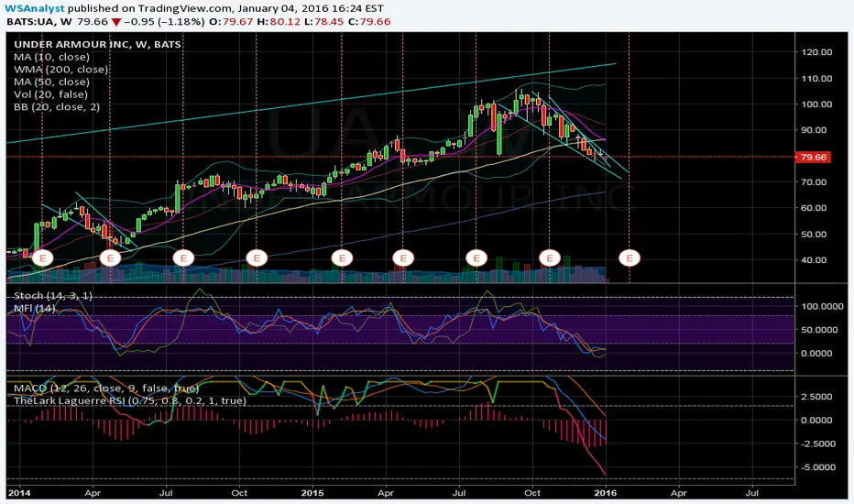Select the Vol (20, false) indicator label
This screenshot has width=854, height=504.
pyautogui.click(x=49, y=94)
